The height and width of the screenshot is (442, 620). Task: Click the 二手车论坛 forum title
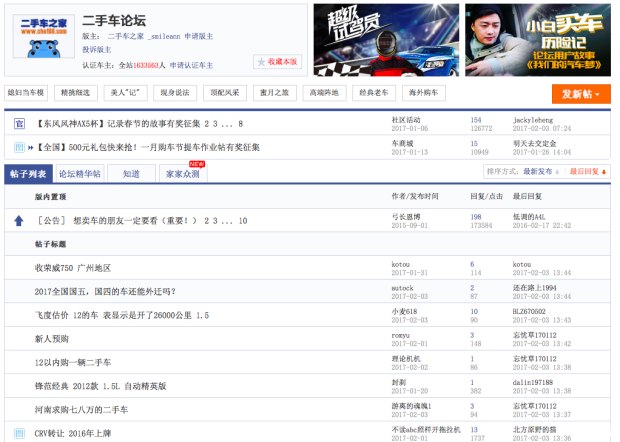pos(114,20)
